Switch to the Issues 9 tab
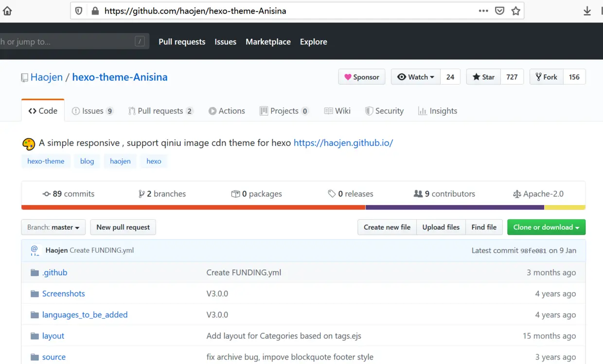The image size is (603, 364). (92, 111)
